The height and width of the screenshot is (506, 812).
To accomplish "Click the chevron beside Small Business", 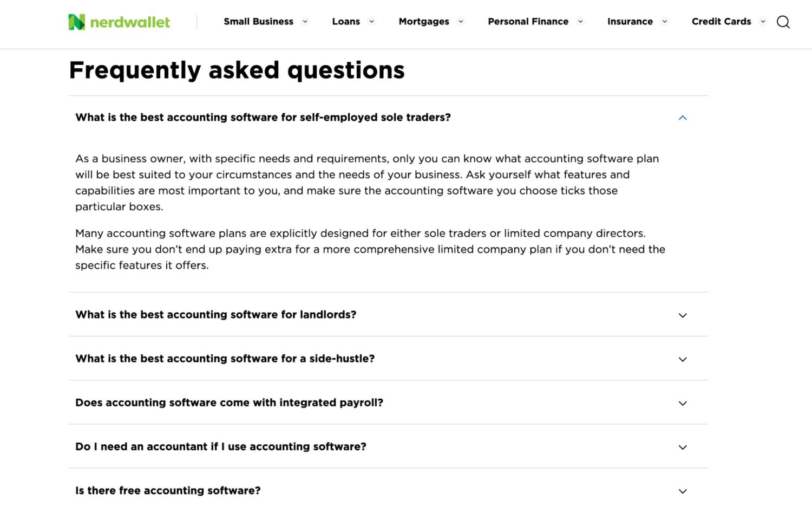I will (x=305, y=22).
